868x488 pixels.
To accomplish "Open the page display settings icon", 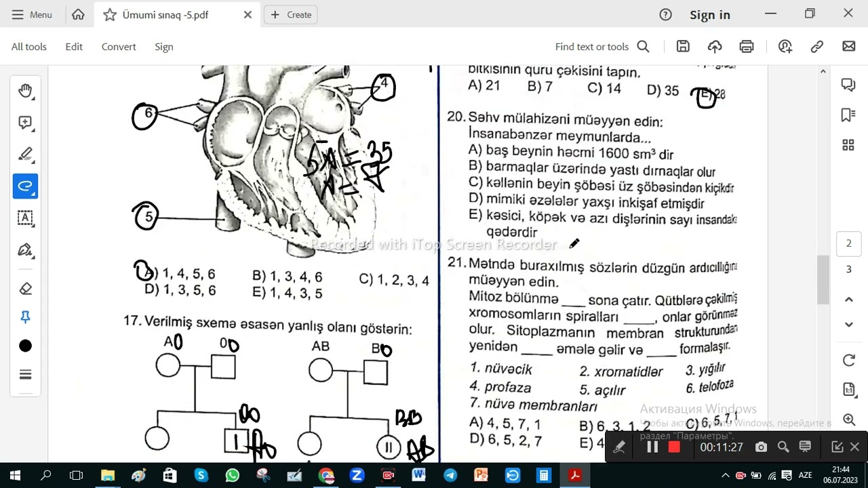I will pos(848,389).
